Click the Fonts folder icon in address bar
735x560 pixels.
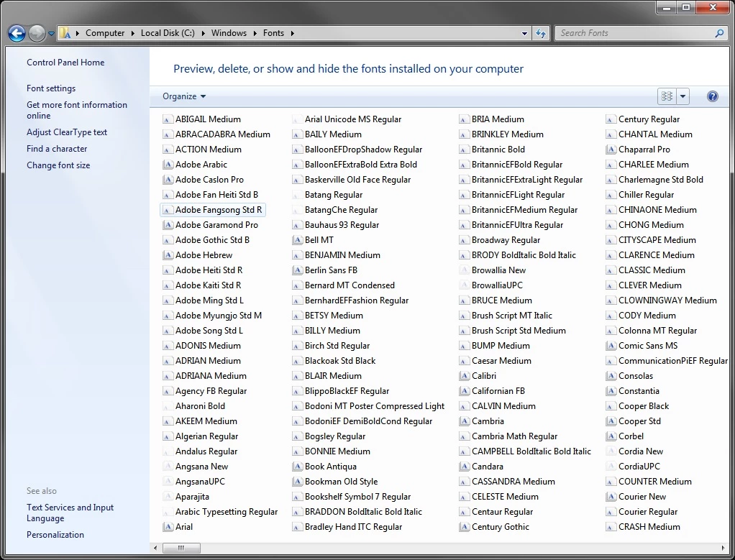[x=65, y=33]
